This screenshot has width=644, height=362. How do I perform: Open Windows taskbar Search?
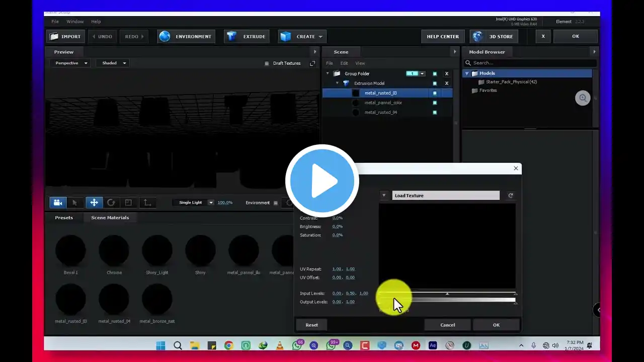[178, 345]
